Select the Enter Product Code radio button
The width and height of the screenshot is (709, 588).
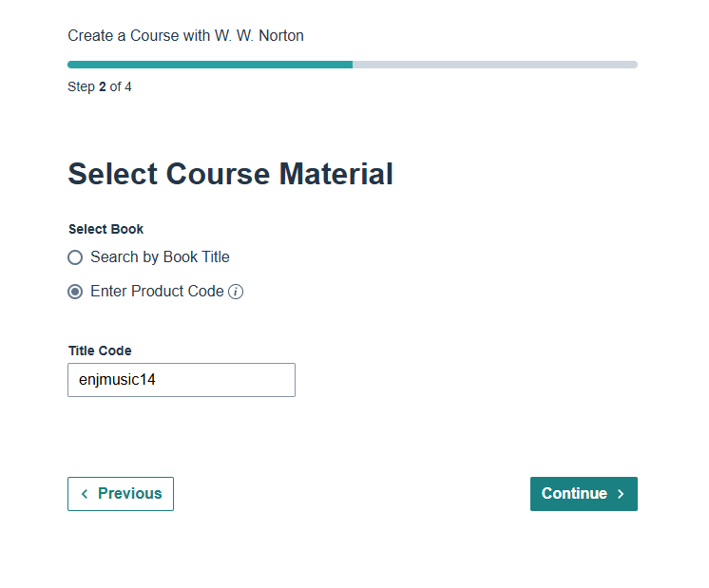click(x=75, y=292)
